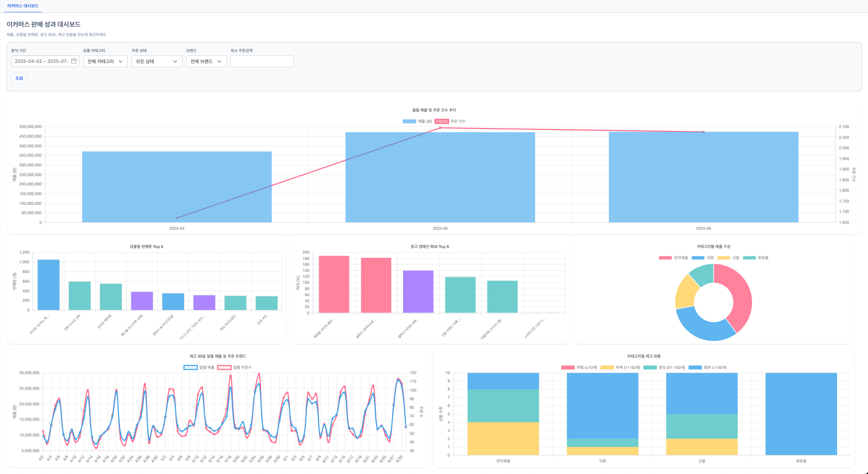Click the 일별 매출 legend swatch
This screenshot has width=868, height=474.
coord(191,367)
